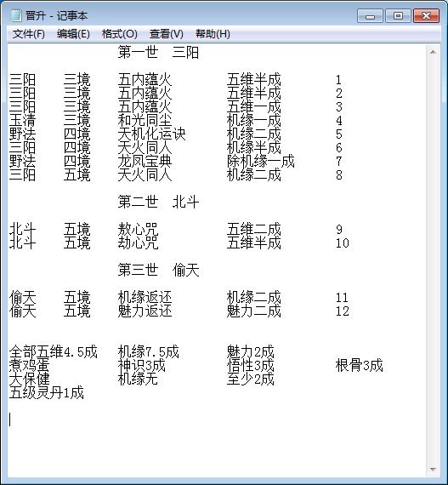
Task: Open the 帮助(H) menu
Action: pyautogui.click(x=213, y=34)
